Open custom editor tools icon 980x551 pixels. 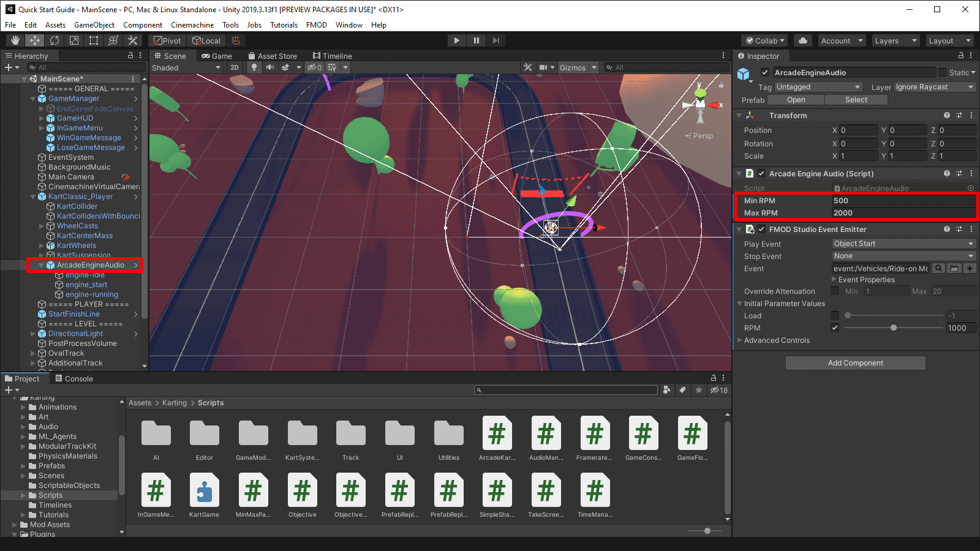[133, 40]
